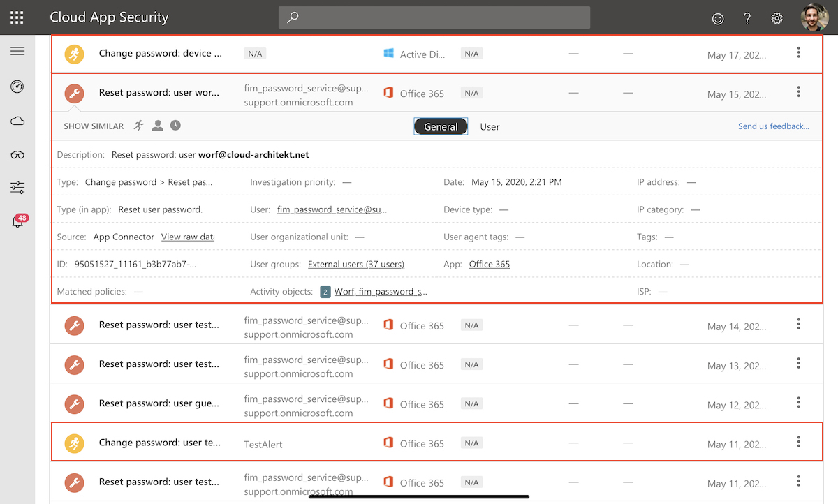Open the Office 365 link in App field
This screenshot has height=504, width=838.
pyautogui.click(x=490, y=264)
